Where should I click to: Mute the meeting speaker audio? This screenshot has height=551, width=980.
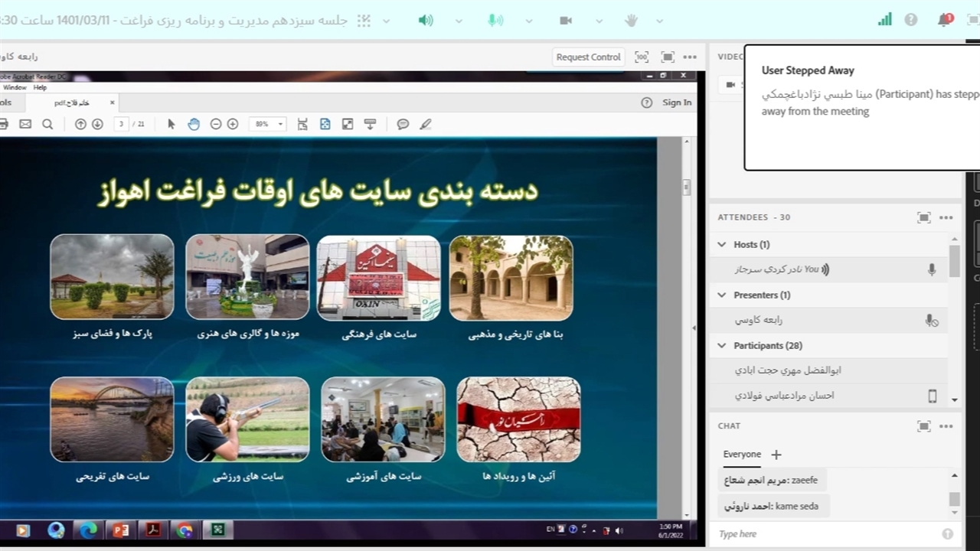[x=426, y=21]
